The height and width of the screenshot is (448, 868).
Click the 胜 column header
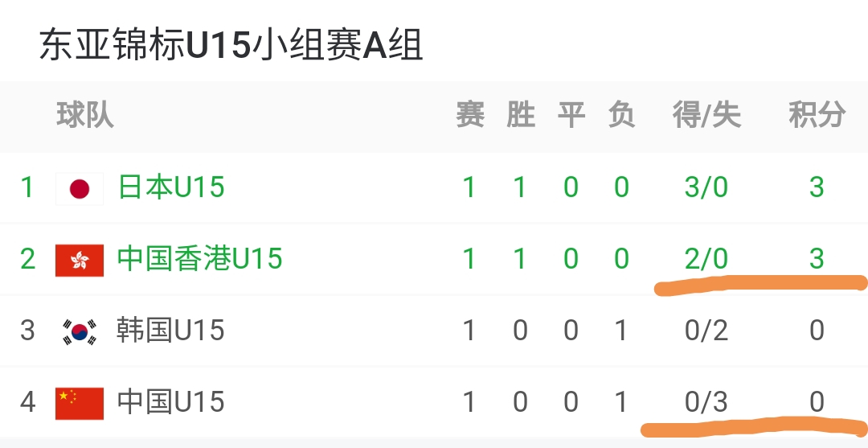point(520,116)
